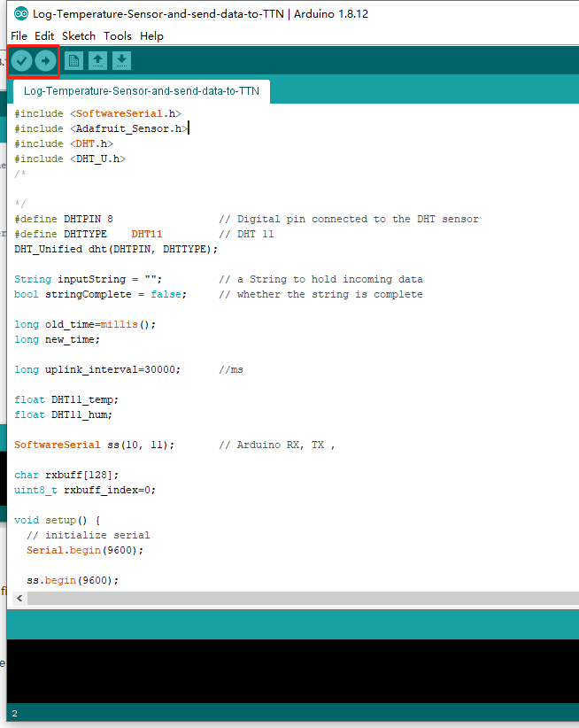Viewport: 579px width, 728px height.
Task: Click on '#define DHTPIN 8' text
Action: pyautogui.click(x=64, y=219)
